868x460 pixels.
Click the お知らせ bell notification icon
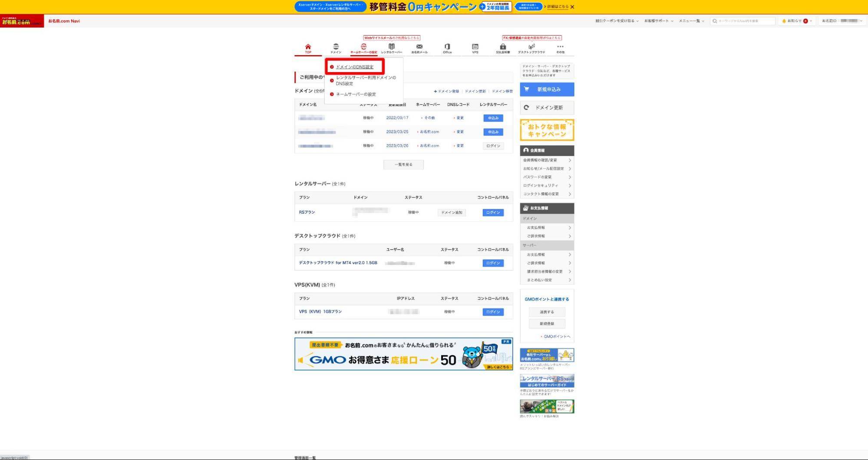click(784, 21)
